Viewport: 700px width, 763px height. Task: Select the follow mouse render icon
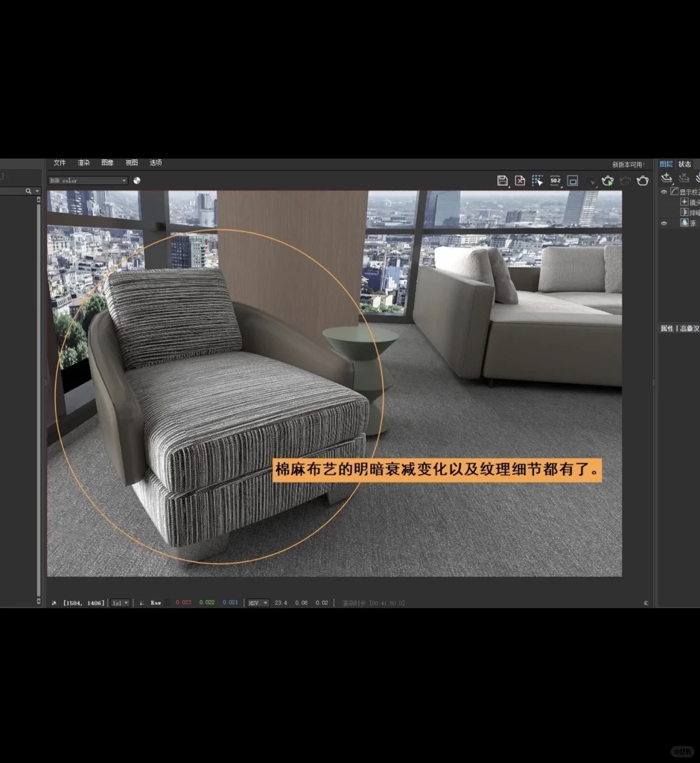pos(537,180)
